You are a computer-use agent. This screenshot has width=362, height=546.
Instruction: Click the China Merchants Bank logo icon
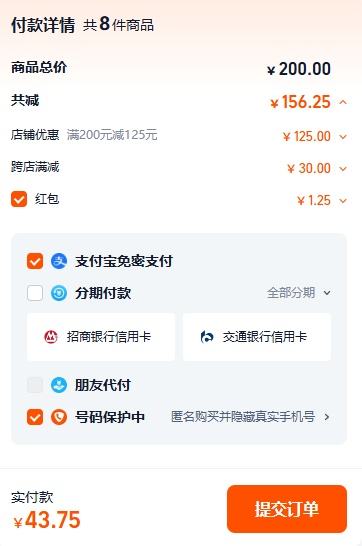51,337
